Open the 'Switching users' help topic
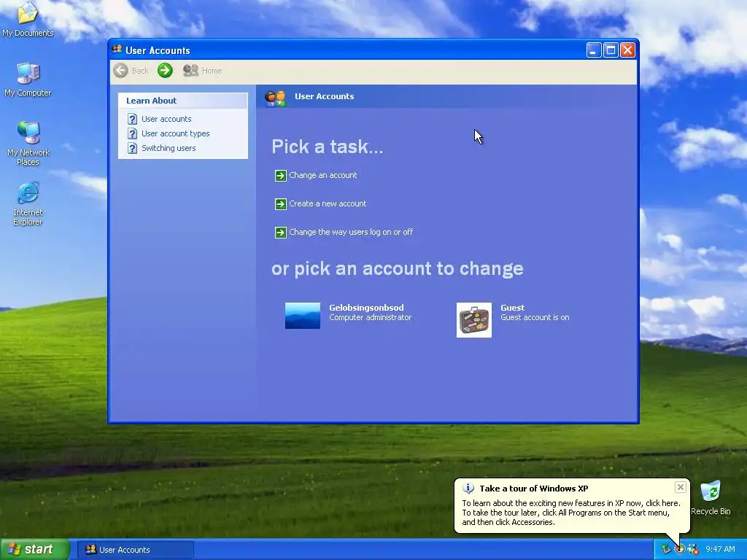747x560 pixels. [x=169, y=148]
